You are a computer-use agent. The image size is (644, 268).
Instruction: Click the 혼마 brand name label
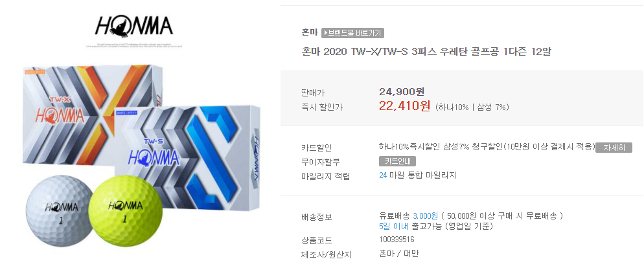[x=309, y=32]
